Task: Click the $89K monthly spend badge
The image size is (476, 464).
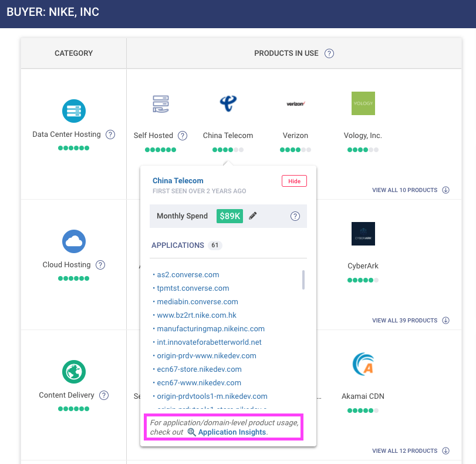Action: click(x=229, y=216)
